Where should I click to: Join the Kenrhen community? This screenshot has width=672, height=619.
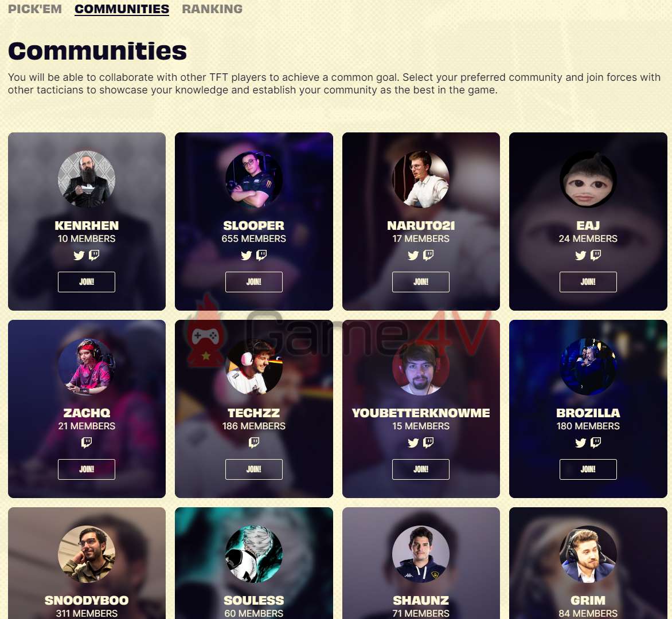(x=87, y=282)
